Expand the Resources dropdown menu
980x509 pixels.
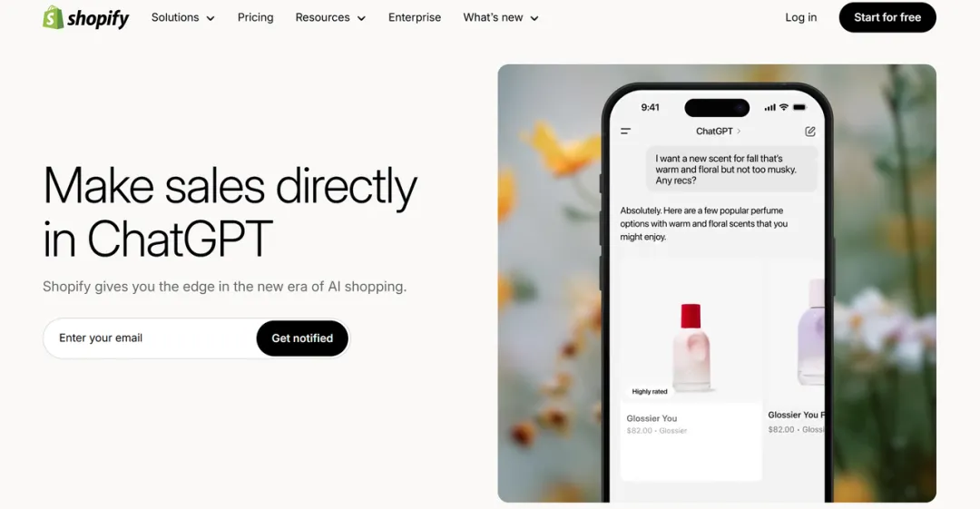point(330,17)
